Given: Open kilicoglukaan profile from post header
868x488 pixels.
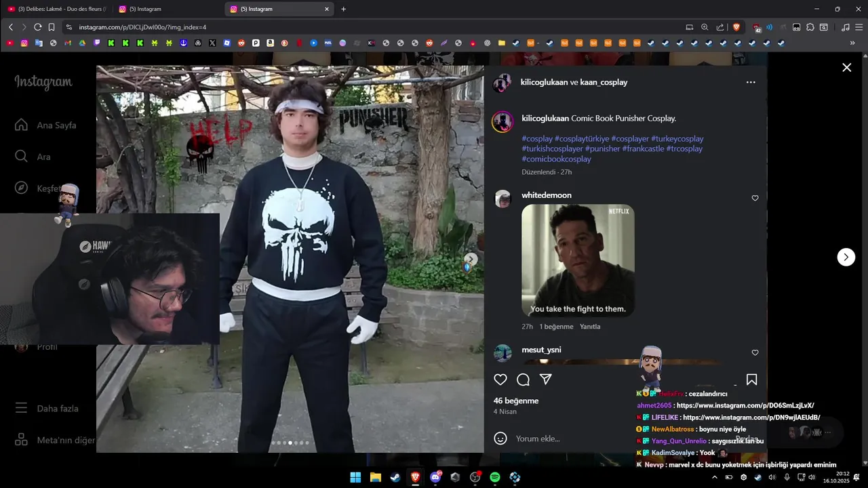Looking at the screenshot, I should (544, 82).
